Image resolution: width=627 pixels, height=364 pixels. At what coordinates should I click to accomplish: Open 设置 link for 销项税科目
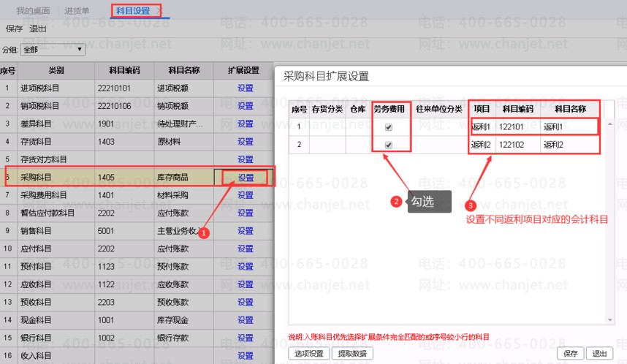(x=245, y=106)
